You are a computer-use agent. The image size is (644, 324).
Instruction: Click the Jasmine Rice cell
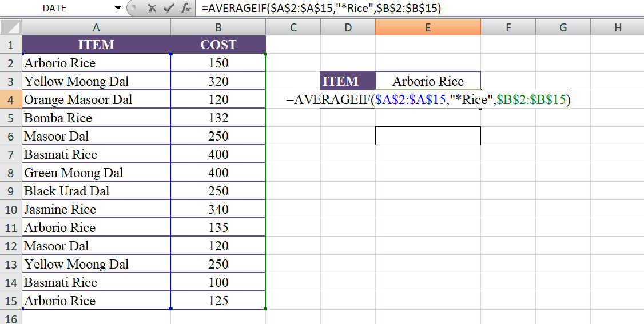tap(96, 209)
